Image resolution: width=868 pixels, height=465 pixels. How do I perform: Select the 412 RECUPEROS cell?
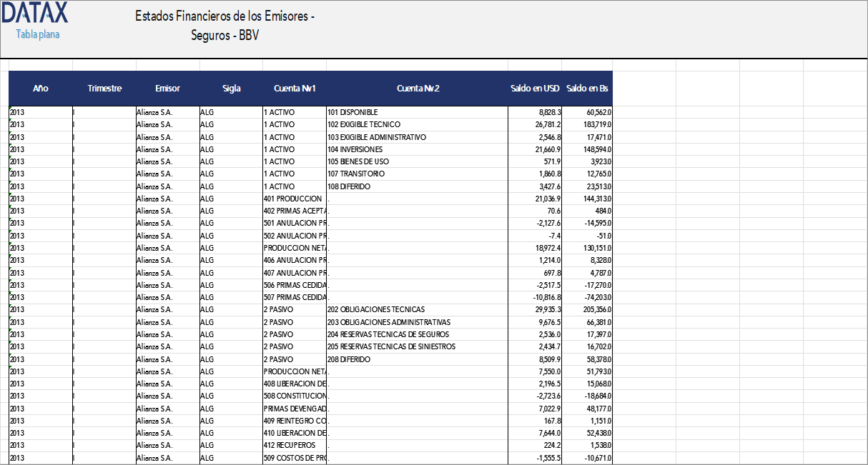click(x=293, y=445)
